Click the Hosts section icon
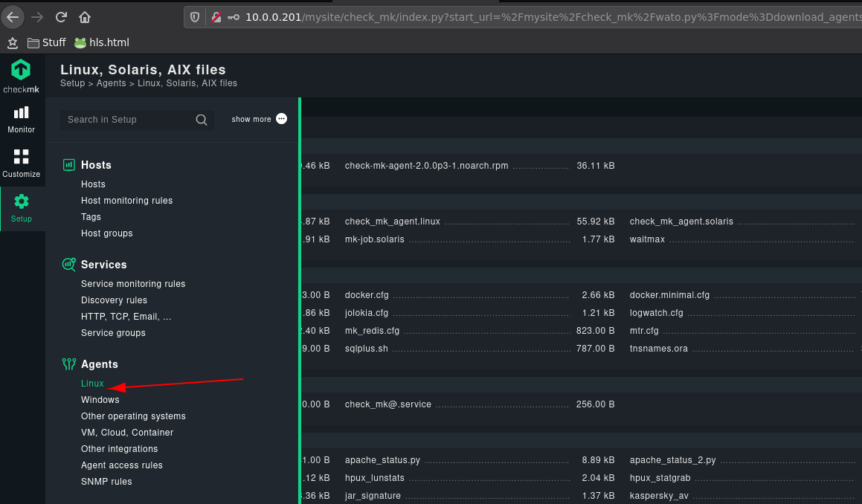Viewport: 862px width, 504px height. (x=68, y=165)
